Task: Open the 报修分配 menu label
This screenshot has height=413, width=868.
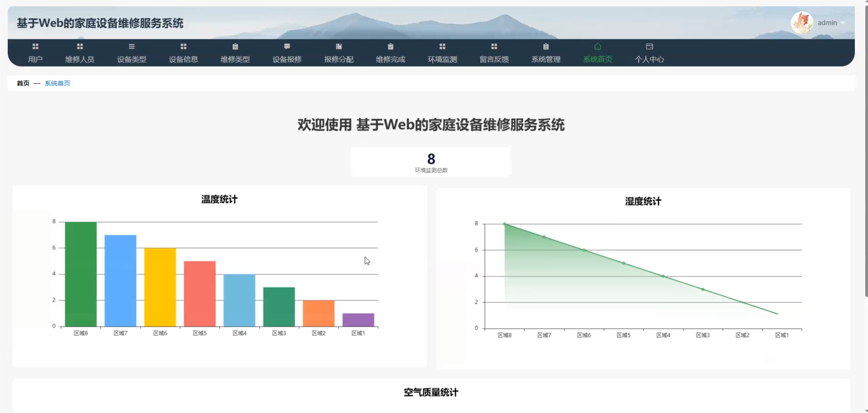Action: tap(339, 59)
